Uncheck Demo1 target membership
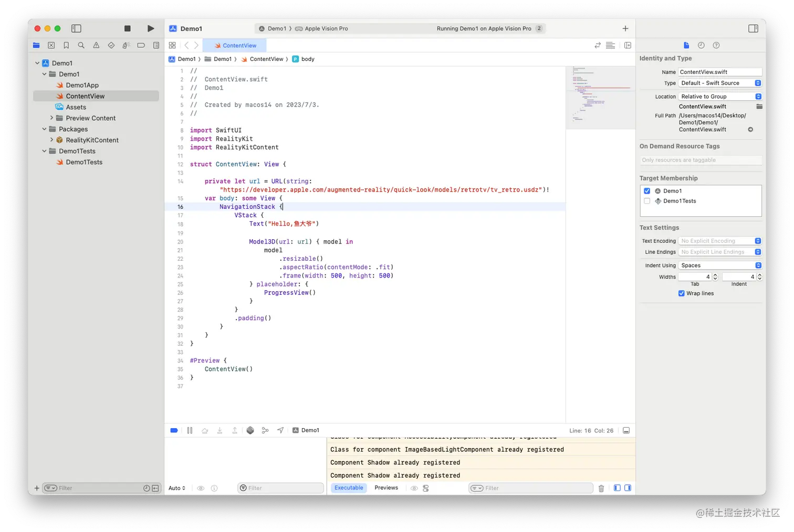The image size is (794, 532). tap(647, 191)
